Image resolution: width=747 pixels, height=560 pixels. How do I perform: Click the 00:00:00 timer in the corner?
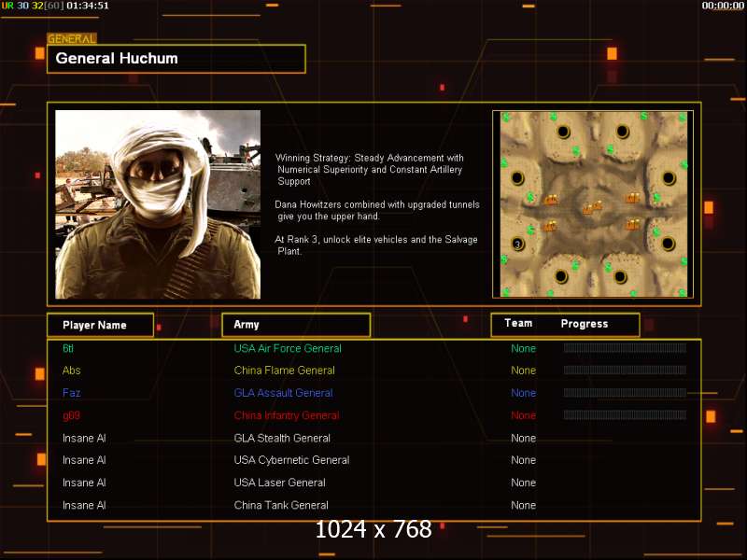tap(723, 6)
